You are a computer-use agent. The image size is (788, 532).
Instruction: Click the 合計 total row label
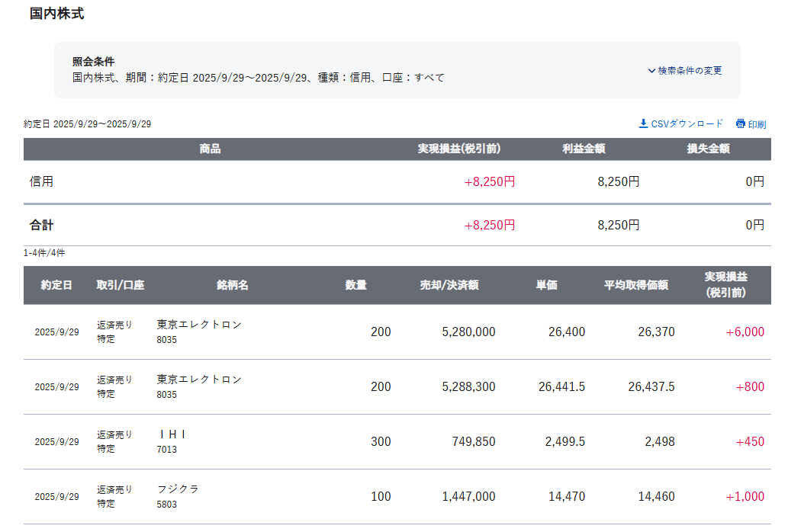coord(42,225)
